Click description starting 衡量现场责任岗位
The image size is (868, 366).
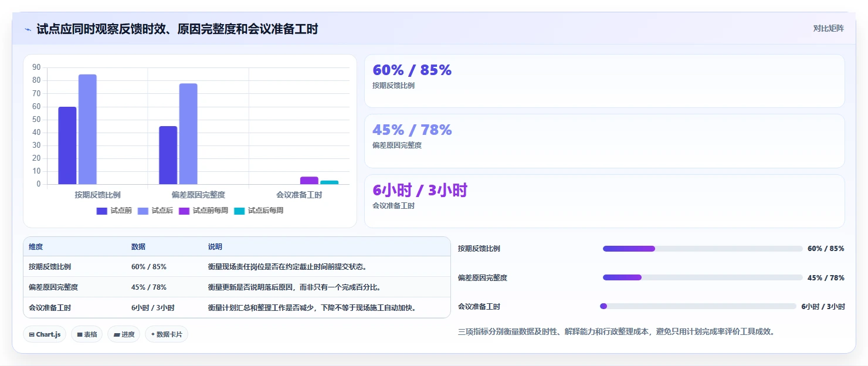tap(287, 266)
